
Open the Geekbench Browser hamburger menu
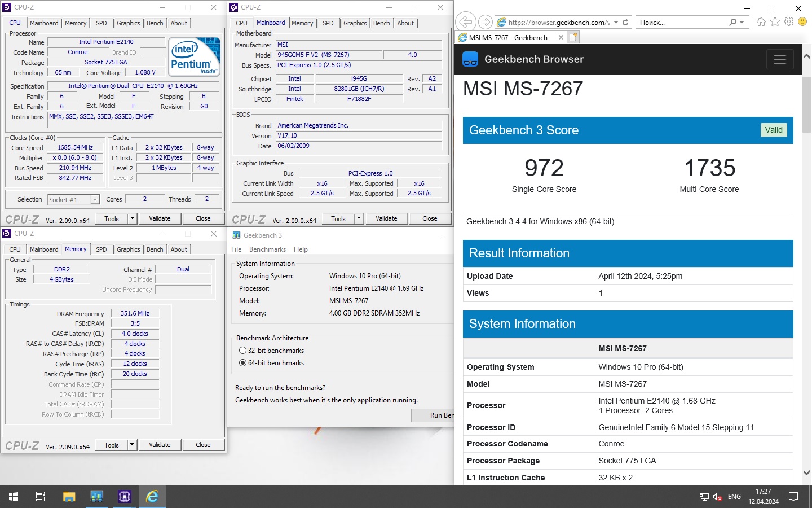(x=780, y=59)
